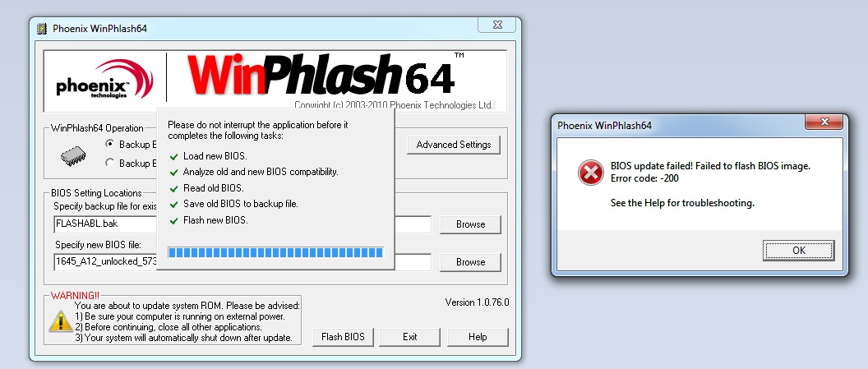Image resolution: width=868 pixels, height=369 pixels.
Task: Click OK on the BIOS update failed dialog
Action: pyautogui.click(x=798, y=251)
